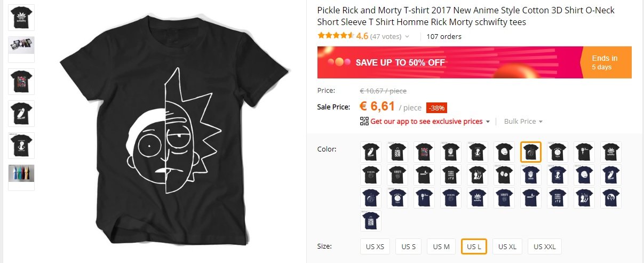This screenshot has height=263, width=644.
Task: Choose the single navy shirt in last row
Action: click(x=371, y=221)
